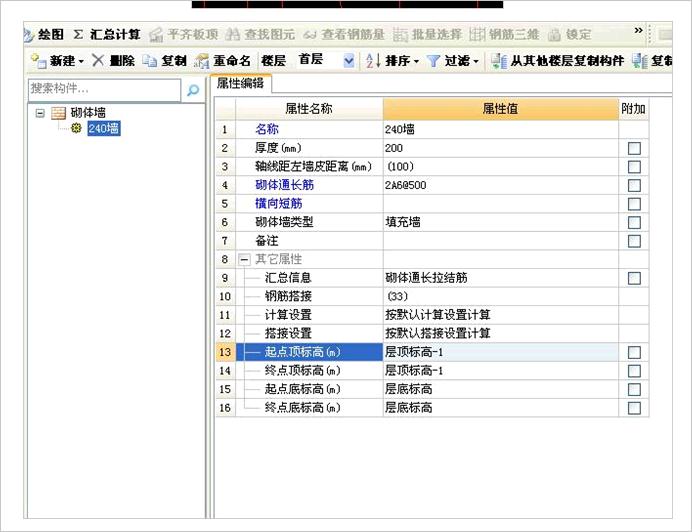Click the search box 搜索构件
The image size is (692, 532).
(x=104, y=90)
